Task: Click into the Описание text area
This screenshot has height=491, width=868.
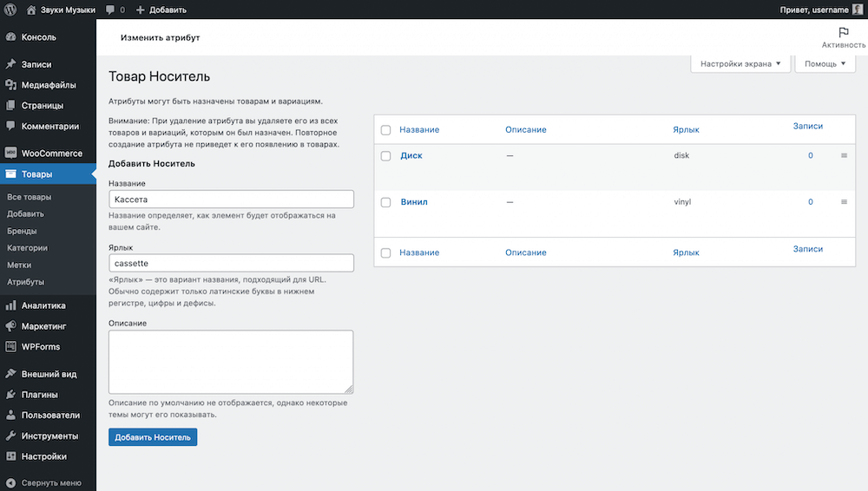Action: coord(231,362)
